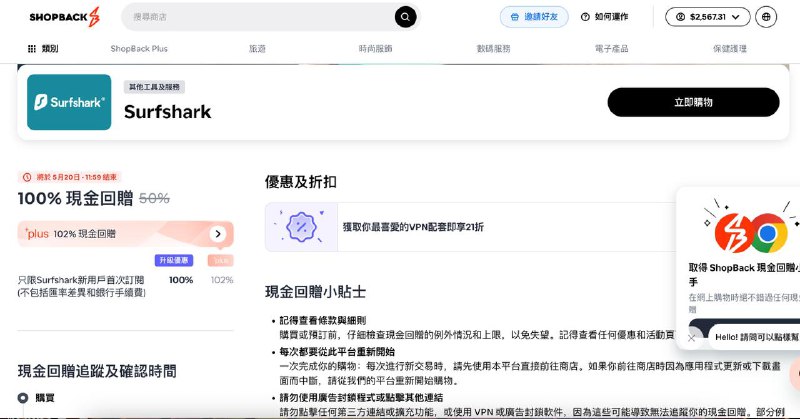The width and height of the screenshot is (800, 419).
Task: Select the 保健護理 health care tab
Action: [x=730, y=48]
